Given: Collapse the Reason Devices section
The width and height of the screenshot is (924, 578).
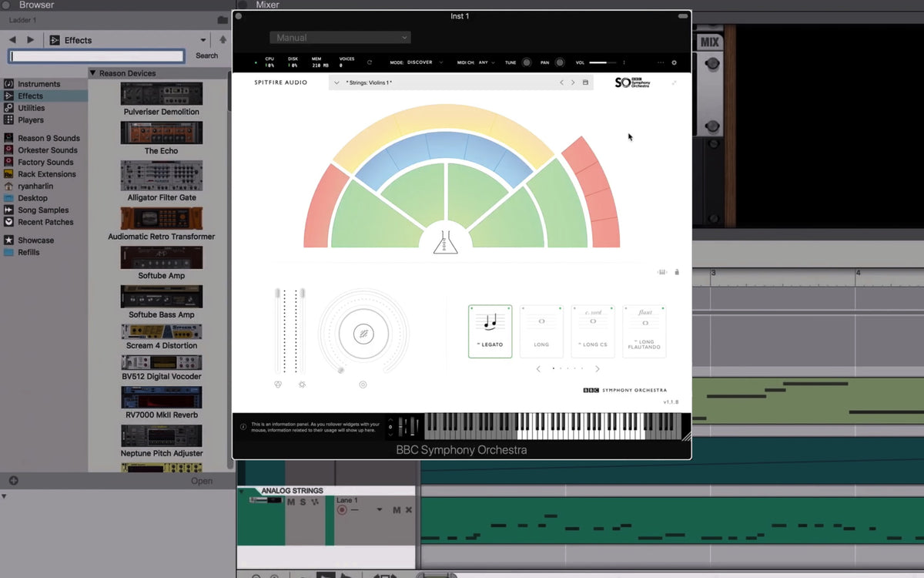Looking at the screenshot, I should [x=92, y=73].
